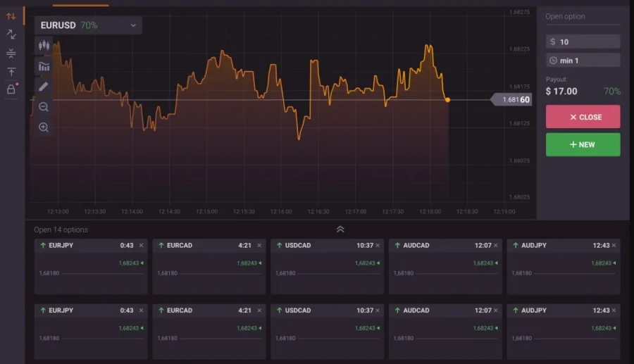The image size is (634, 364).
Task: Click the green NEW option button
Action: coord(583,144)
